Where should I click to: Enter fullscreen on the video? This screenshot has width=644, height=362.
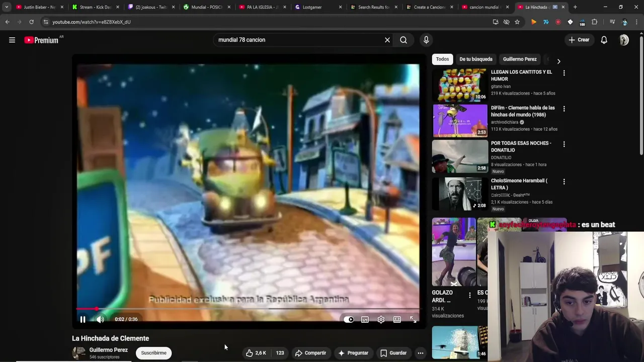point(413,319)
